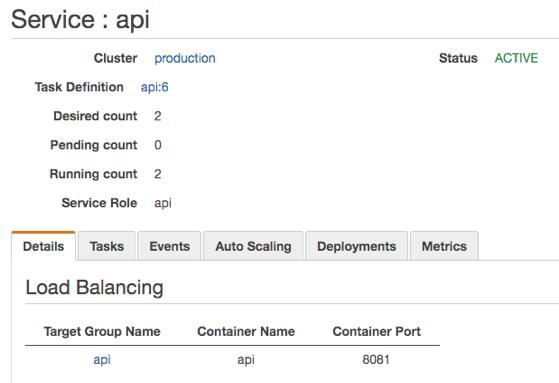Image resolution: width=559 pixels, height=383 pixels.
Task: Click the Cluster label
Action: pyautogui.click(x=116, y=58)
